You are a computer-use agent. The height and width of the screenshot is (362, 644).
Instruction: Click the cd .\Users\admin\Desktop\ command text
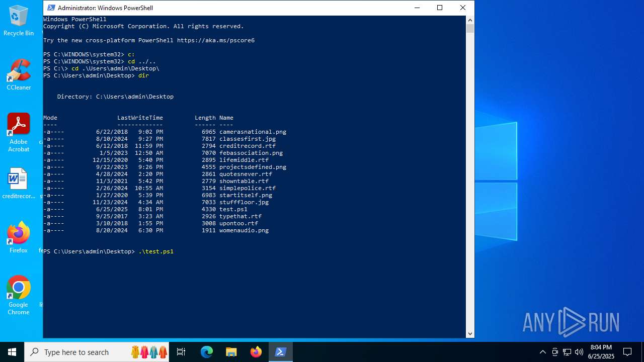coord(115,68)
